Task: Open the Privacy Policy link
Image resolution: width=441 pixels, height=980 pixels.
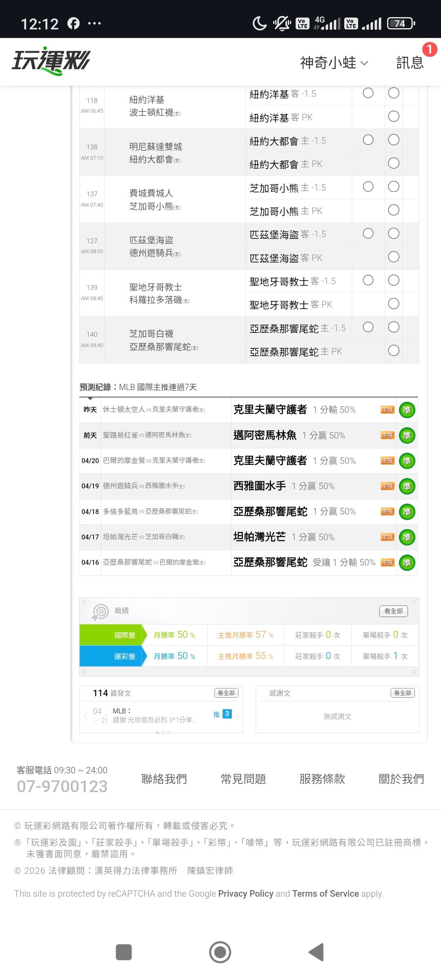Action: click(245, 894)
